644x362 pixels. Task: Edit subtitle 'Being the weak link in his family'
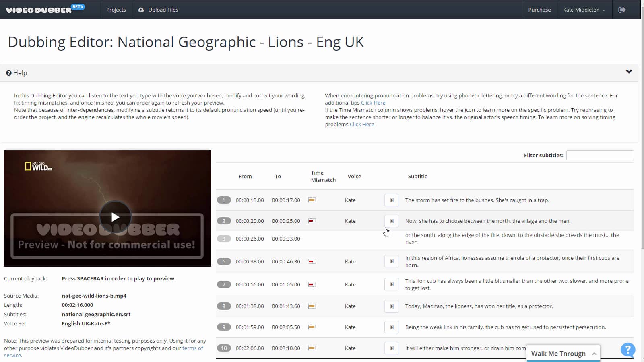point(505,327)
